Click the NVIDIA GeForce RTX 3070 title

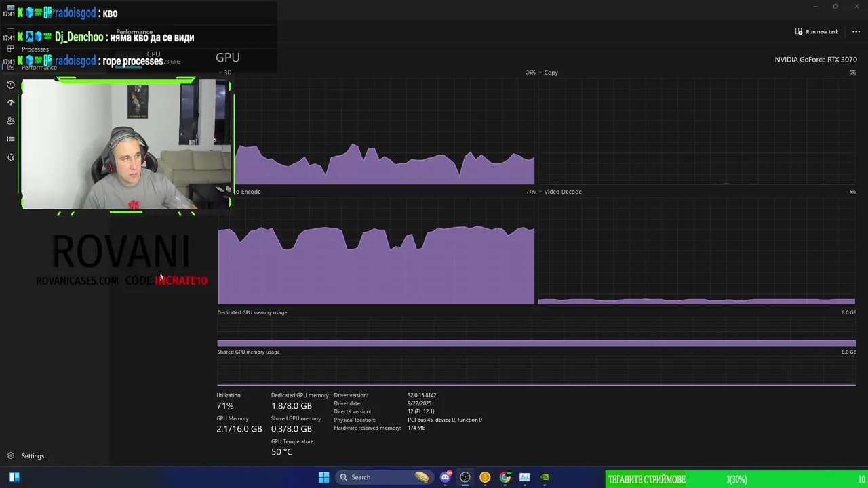pyautogui.click(x=816, y=60)
